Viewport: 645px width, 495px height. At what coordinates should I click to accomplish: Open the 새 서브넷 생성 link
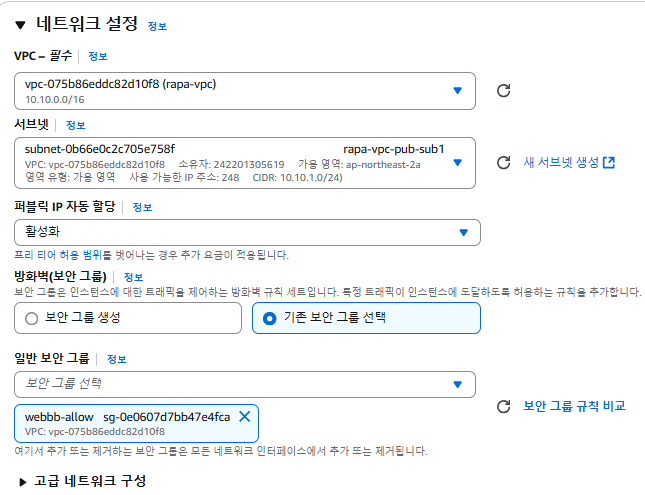(x=569, y=163)
